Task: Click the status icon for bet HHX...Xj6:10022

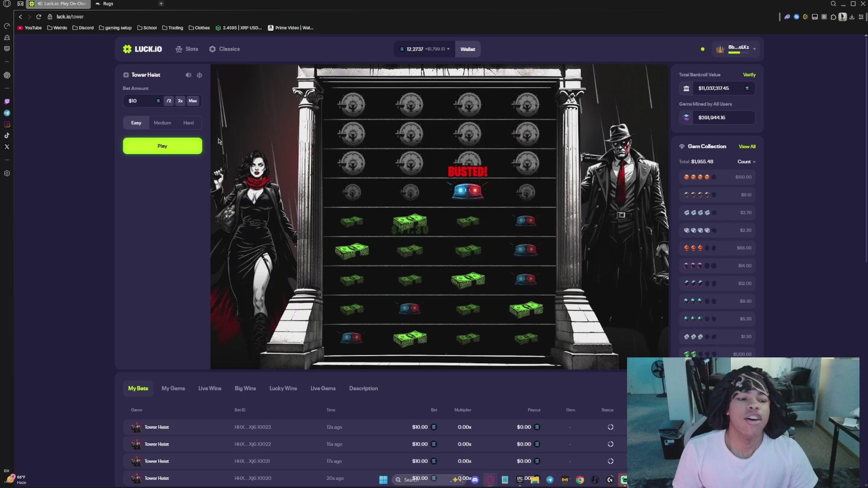Action: [611, 444]
